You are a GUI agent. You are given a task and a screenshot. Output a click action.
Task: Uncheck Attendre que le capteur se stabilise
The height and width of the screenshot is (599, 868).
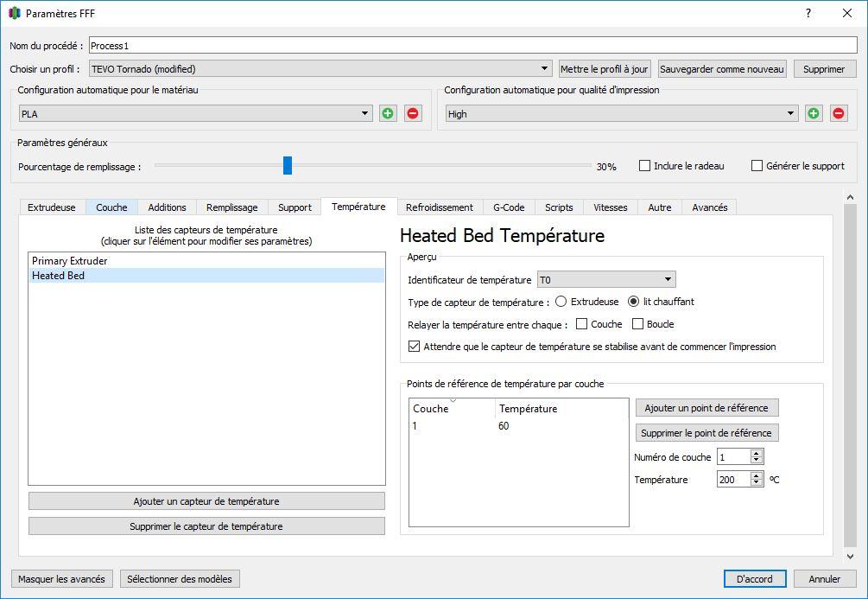(x=414, y=347)
